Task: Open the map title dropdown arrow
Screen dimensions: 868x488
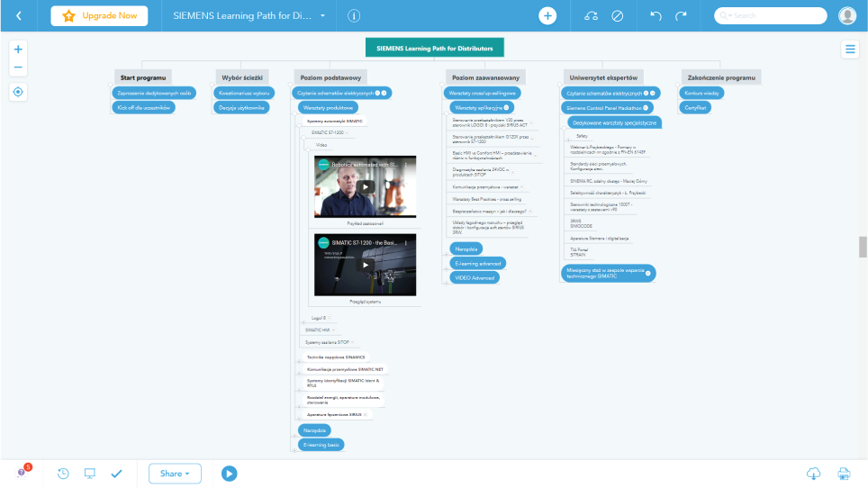Action: coord(322,15)
